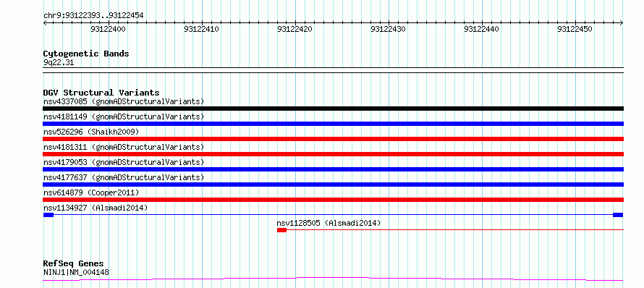Image resolution: width=644 pixels, height=288 pixels.
Task: Click the RefSeq Genes track title
Action: tap(73, 263)
